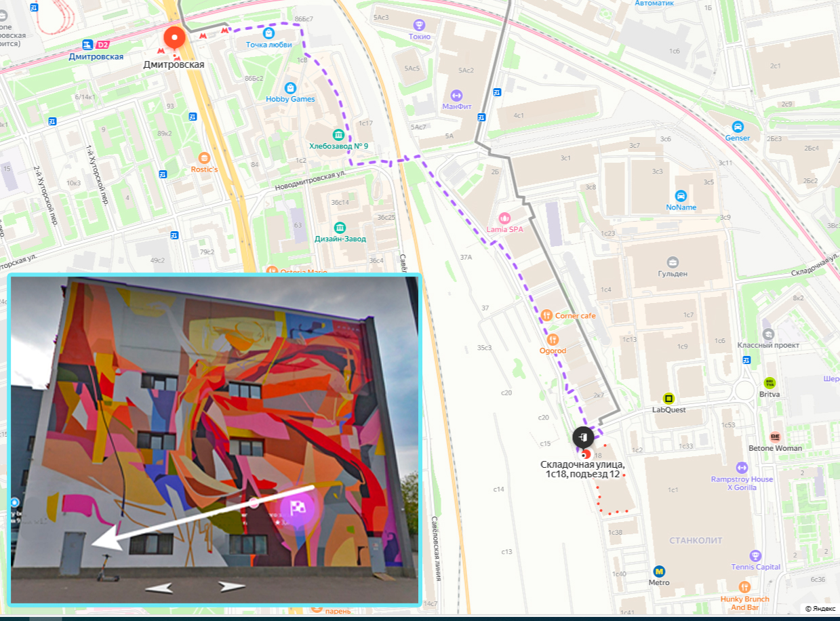Open the street panorama preview image

tap(214, 439)
